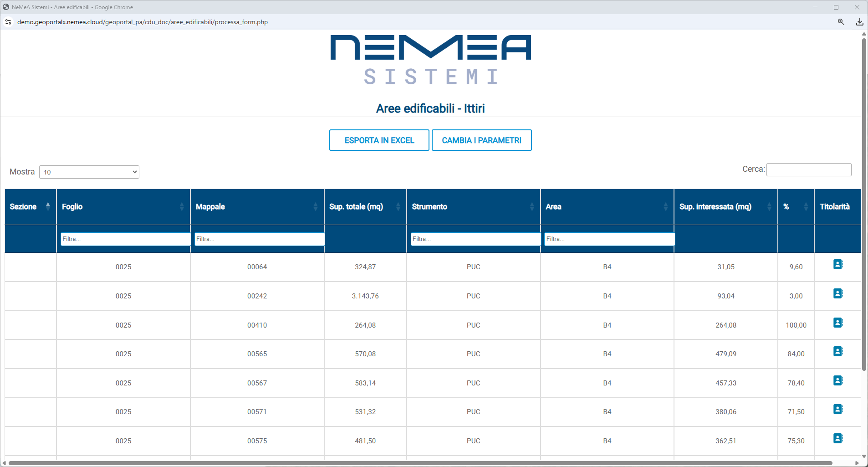868x467 pixels.
Task: Open the Mostra rows-per-page dropdown
Action: tap(89, 172)
